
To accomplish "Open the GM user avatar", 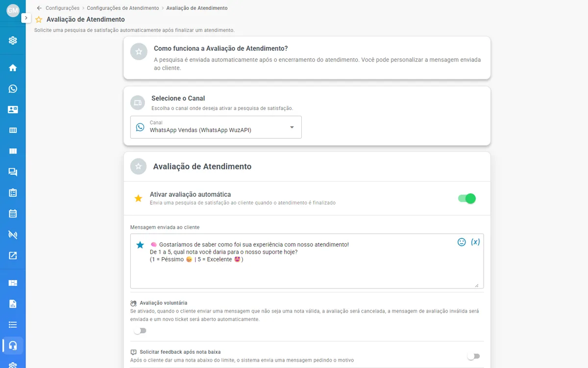I will 13,10.
